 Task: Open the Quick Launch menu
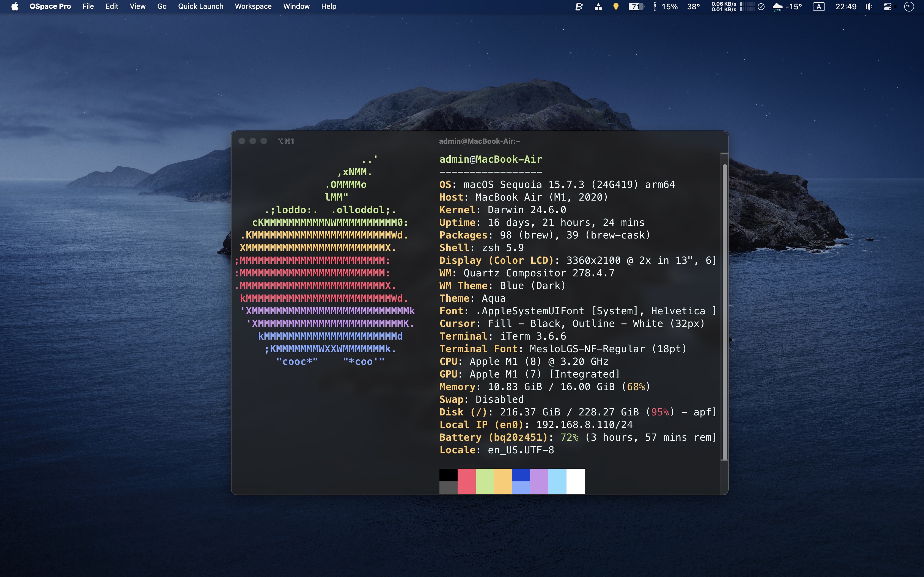200,7
